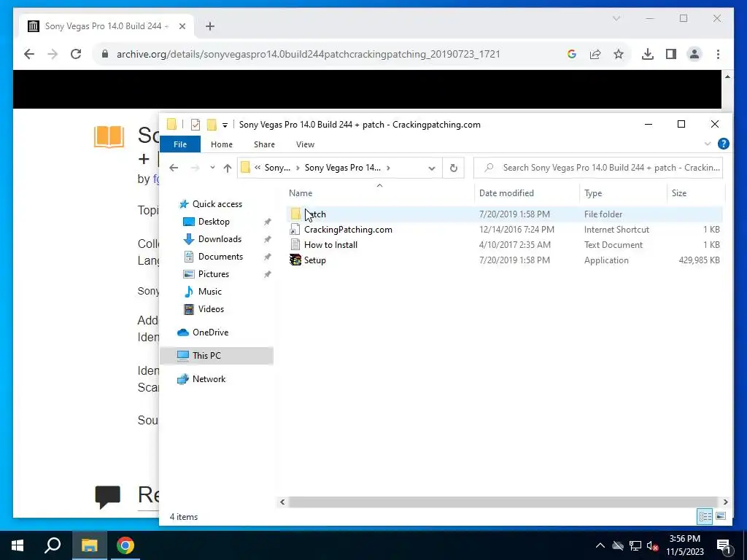Open the View ribbon tab
This screenshot has width=747, height=560.
pyautogui.click(x=305, y=144)
